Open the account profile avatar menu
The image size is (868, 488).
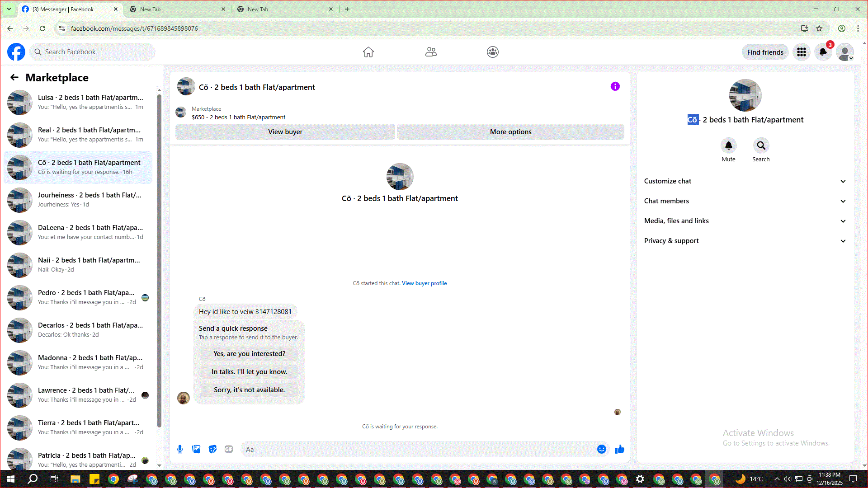[844, 52]
